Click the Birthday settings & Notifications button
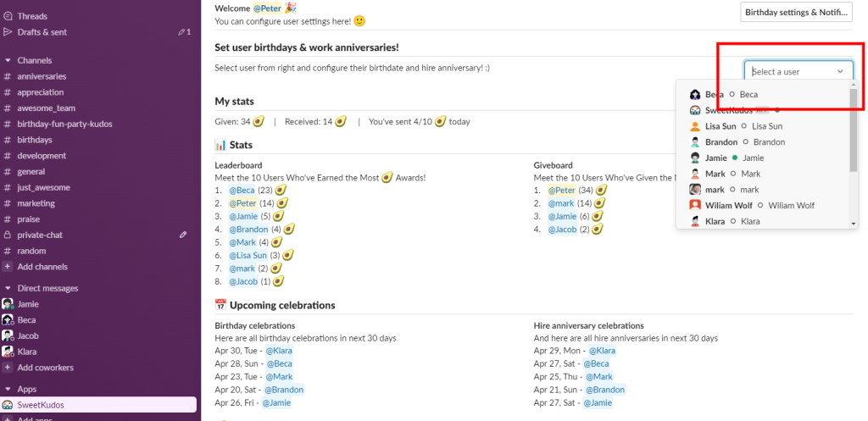Image resolution: width=868 pixels, height=421 pixels. coord(795,12)
